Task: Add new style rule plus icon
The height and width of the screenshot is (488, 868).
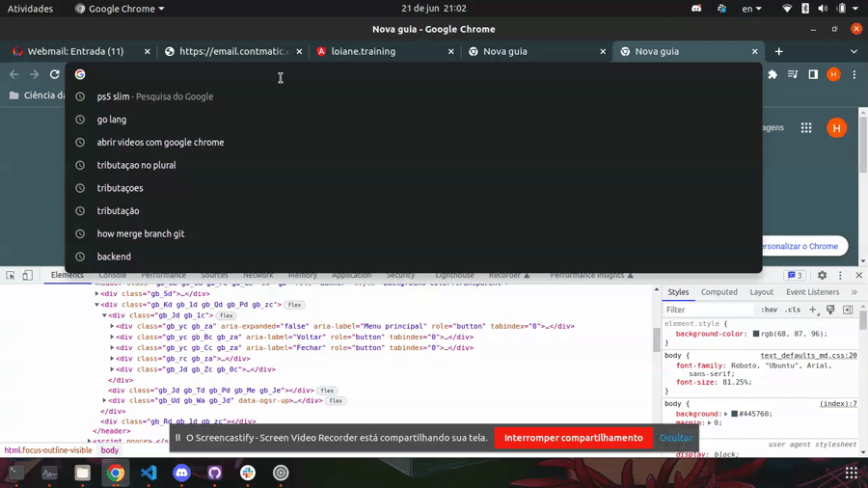Action: pyautogui.click(x=813, y=310)
